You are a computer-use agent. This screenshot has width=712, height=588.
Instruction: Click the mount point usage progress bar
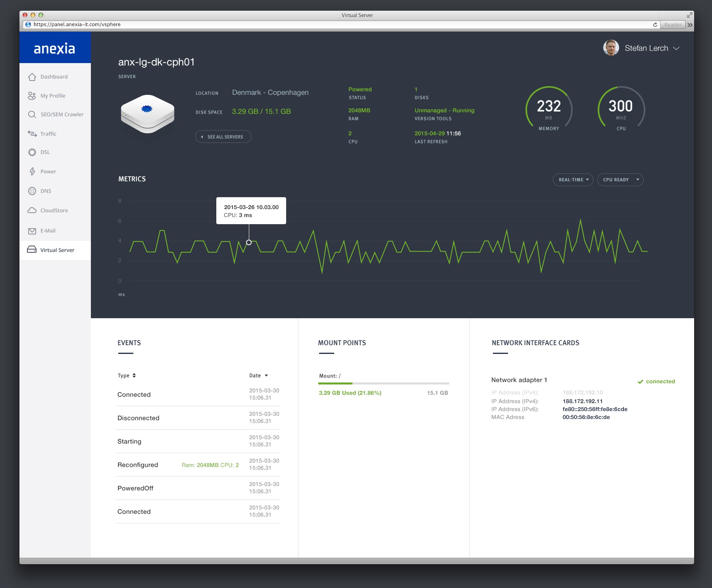tap(384, 383)
